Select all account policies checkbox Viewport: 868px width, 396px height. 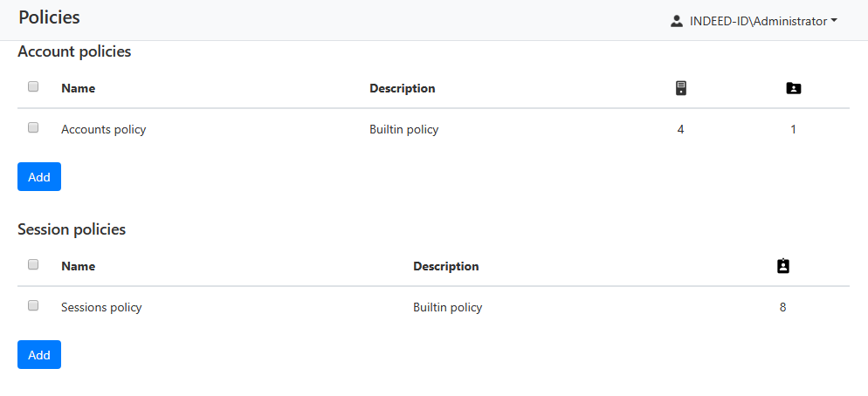(x=33, y=86)
